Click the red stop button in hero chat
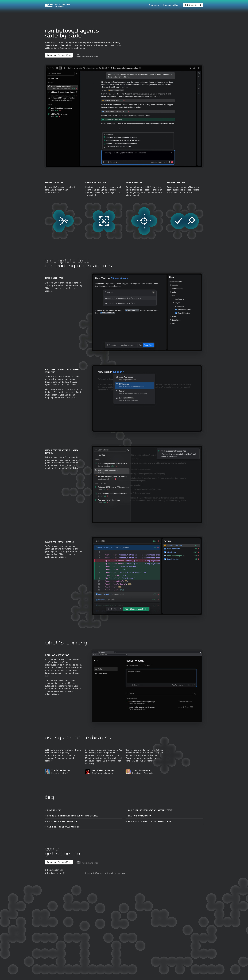This screenshot has height=980, width=248. [x=172, y=162]
